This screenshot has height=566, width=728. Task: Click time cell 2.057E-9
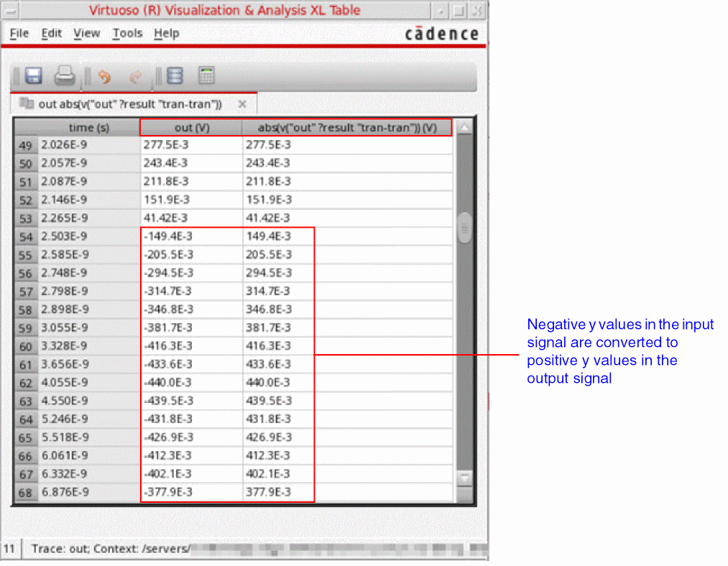point(88,163)
